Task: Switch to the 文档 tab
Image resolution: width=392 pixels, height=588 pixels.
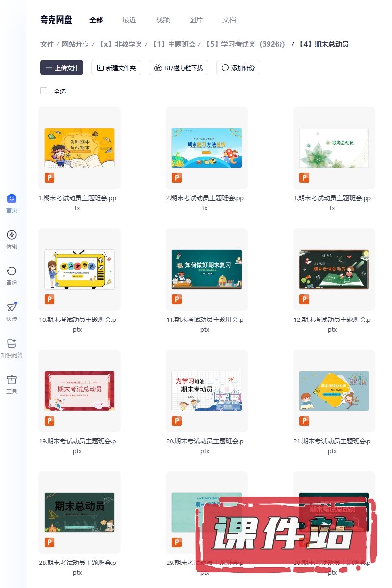Action: coord(229,20)
